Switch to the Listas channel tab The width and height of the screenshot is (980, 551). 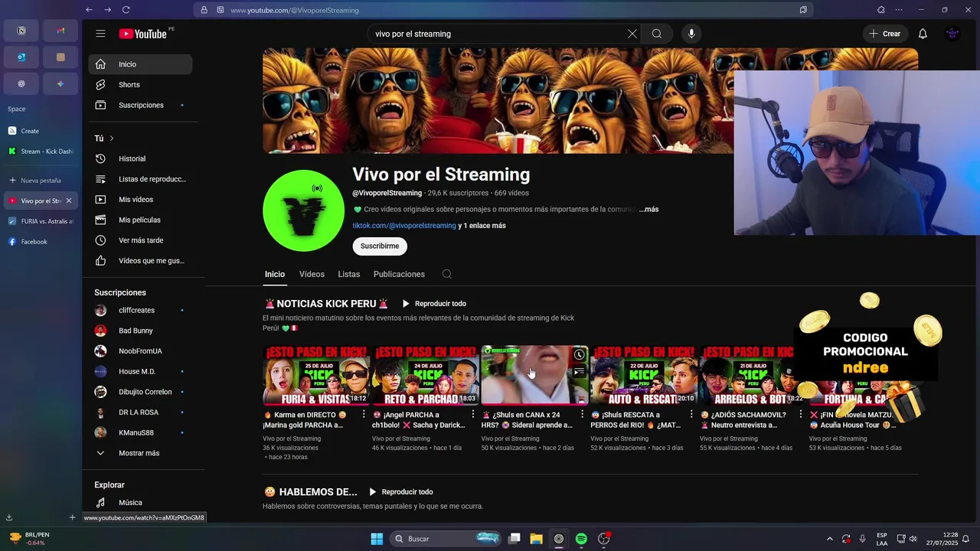click(348, 274)
